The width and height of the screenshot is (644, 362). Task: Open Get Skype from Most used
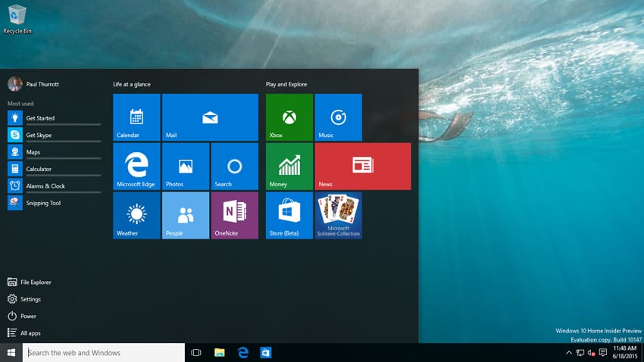(55, 135)
